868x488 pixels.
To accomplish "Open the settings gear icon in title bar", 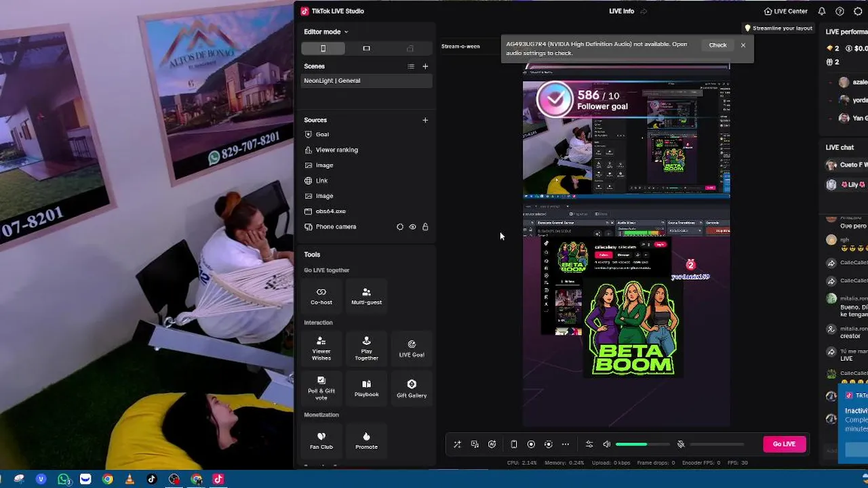I will tap(858, 12).
